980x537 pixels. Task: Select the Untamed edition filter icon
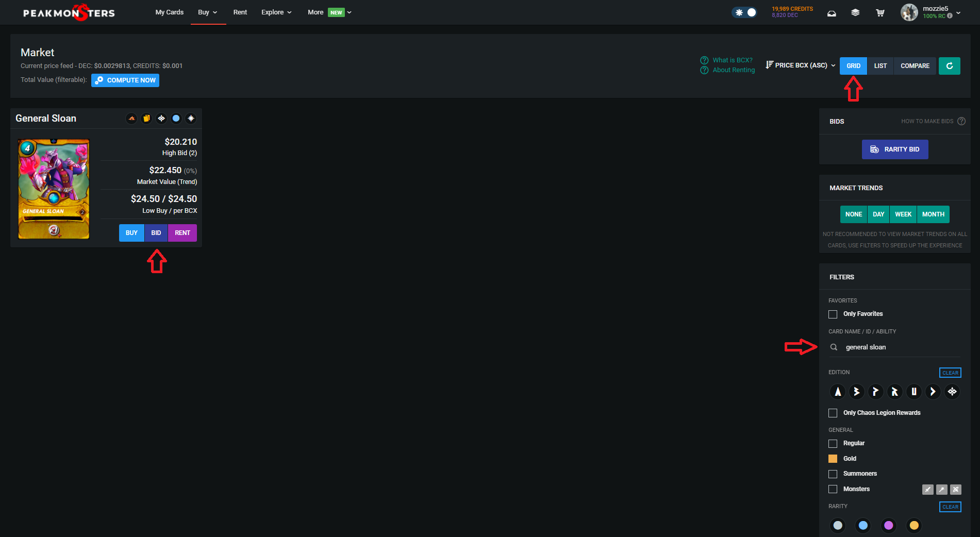913,392
